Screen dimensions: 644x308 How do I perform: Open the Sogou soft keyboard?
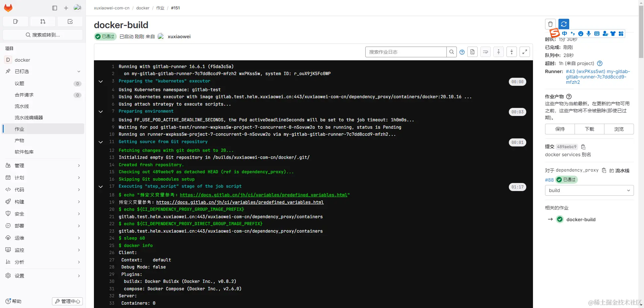(x=597, y=34)
